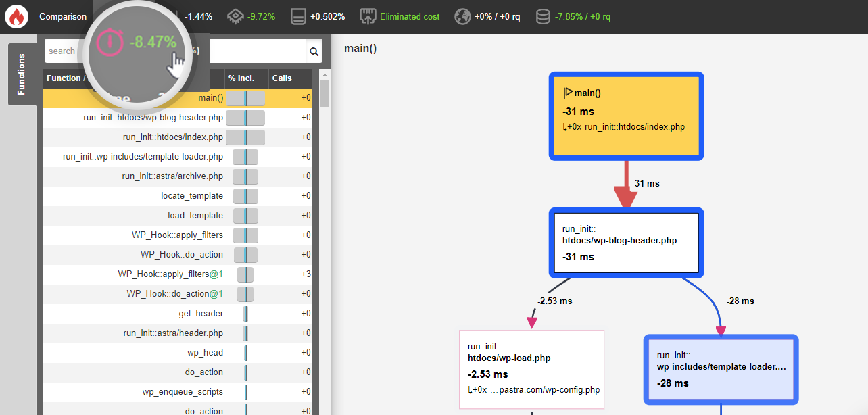Viewport: 868px width, 415px height.
Task: Click the memory icon beside +0.502%
Action: 299,16
